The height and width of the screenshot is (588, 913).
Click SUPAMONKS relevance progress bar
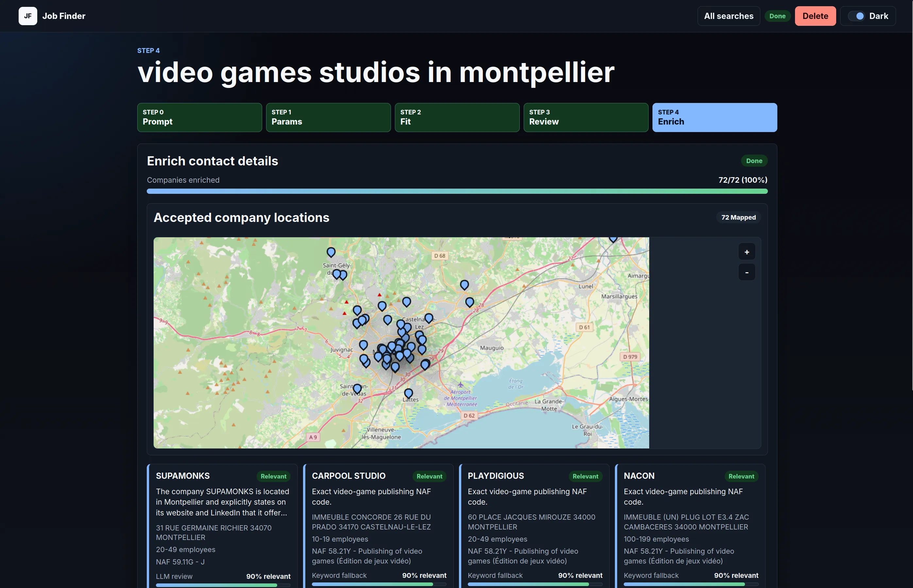point(223,585)
